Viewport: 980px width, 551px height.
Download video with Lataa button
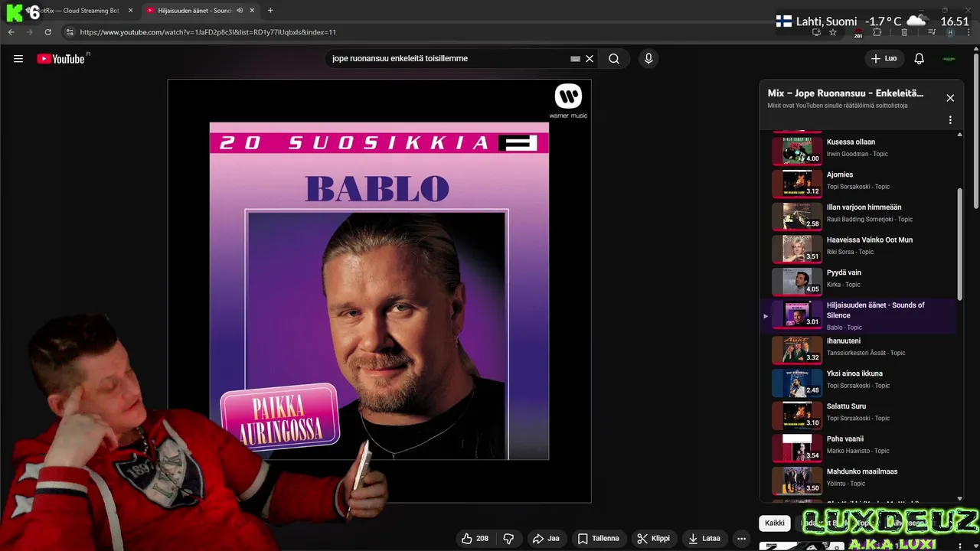coord(704,539)
